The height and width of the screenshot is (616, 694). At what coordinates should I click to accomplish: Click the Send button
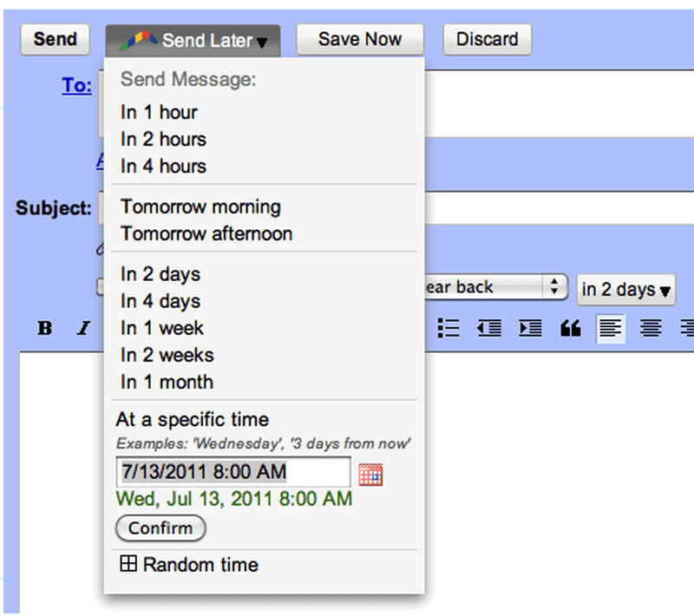[56, 39]
